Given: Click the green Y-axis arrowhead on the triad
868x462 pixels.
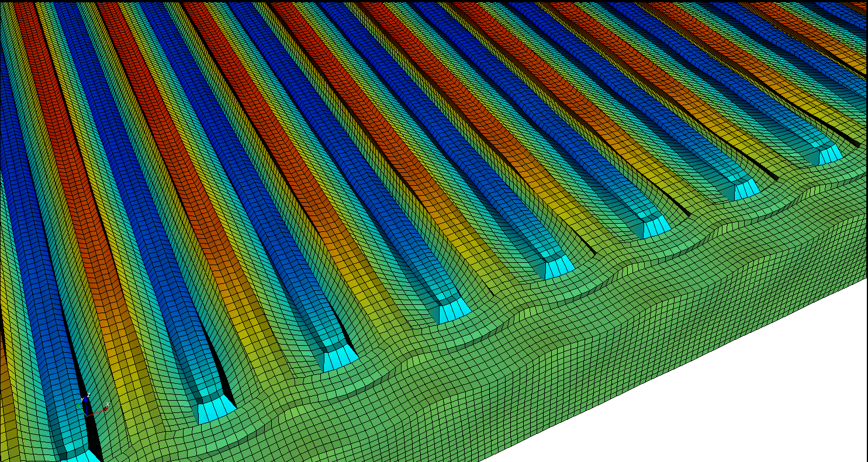Looking at the screenshot, I should tap(79, 405).
